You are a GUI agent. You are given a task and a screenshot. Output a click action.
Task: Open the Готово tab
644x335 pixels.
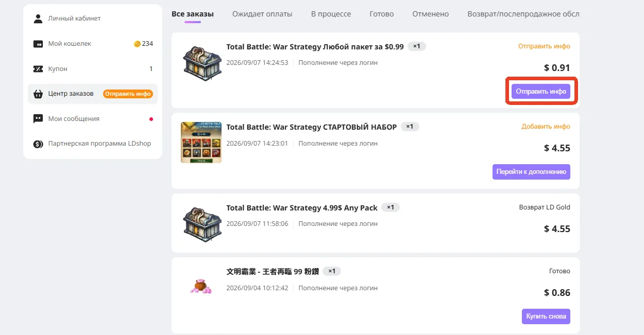pyautogui.click(x=382, y=14)
